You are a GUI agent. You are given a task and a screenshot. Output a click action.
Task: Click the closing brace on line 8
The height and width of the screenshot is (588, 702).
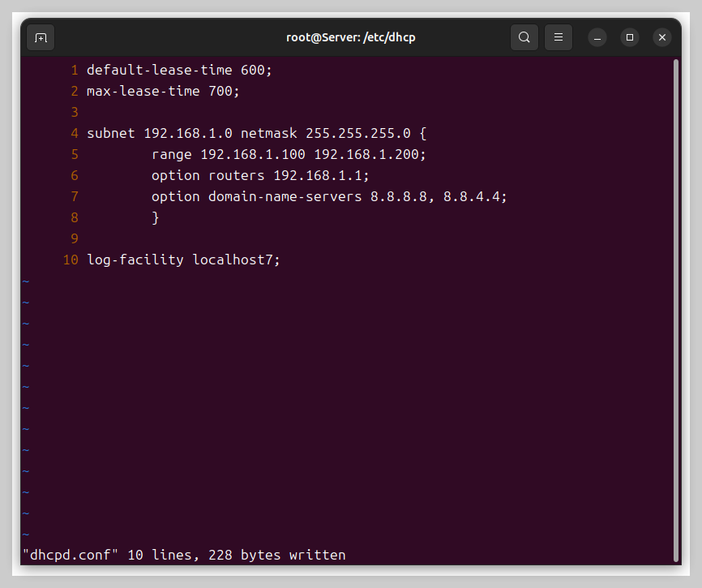point(156,218)
